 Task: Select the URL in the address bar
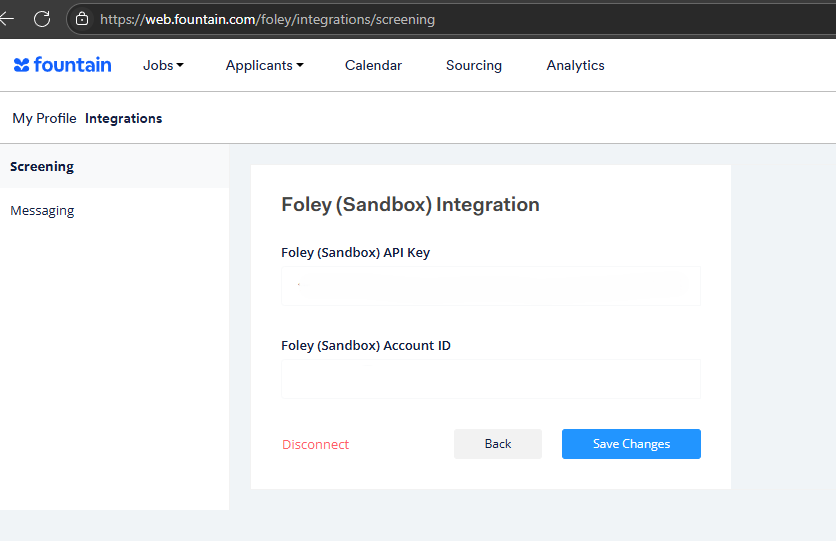[268, 20]
